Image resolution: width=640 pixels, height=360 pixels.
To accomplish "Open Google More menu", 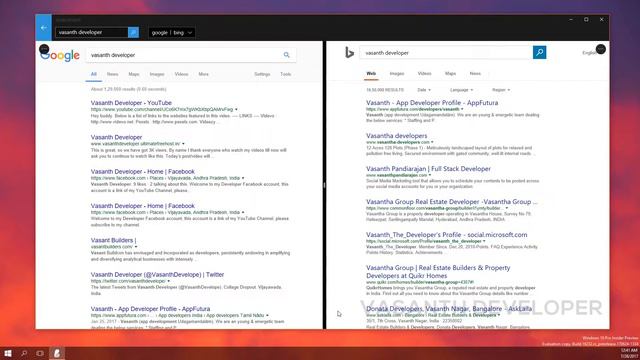I will 204,74.
